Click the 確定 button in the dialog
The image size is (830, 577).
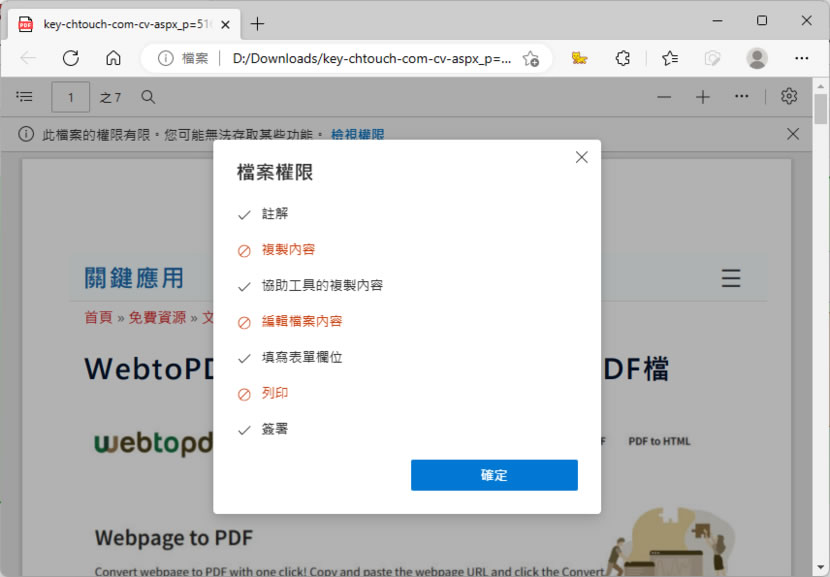(x=494, y=475)
